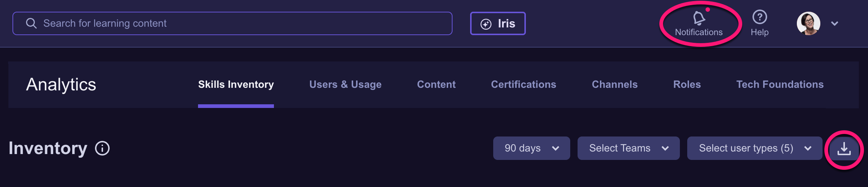The image size is (868, 187).
Task: Switch to the Skills Inventory tab
Action: coord(236,85)
